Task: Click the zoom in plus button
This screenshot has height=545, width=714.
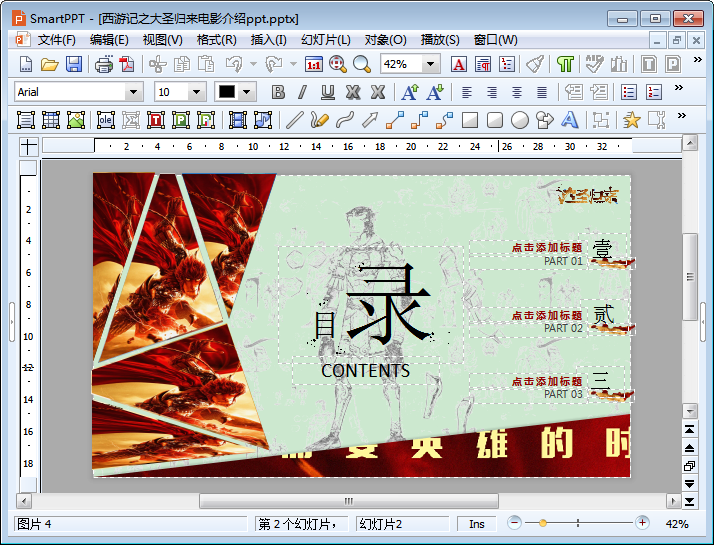Action: 642,523
